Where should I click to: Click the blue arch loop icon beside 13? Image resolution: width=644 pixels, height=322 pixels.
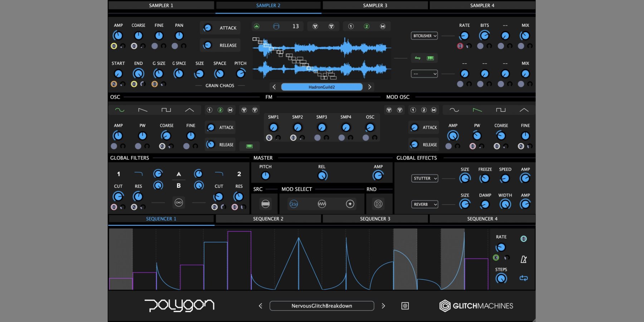point(276,26)
